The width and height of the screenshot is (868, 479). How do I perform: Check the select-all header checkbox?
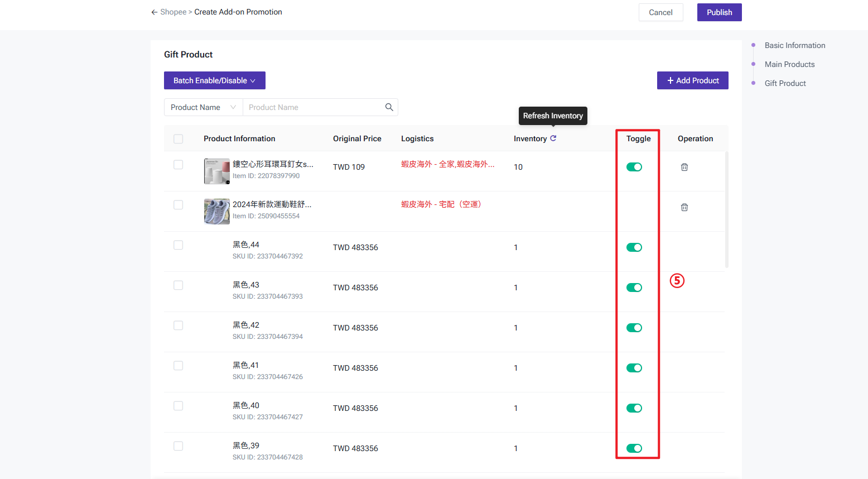tap(179, 139)
